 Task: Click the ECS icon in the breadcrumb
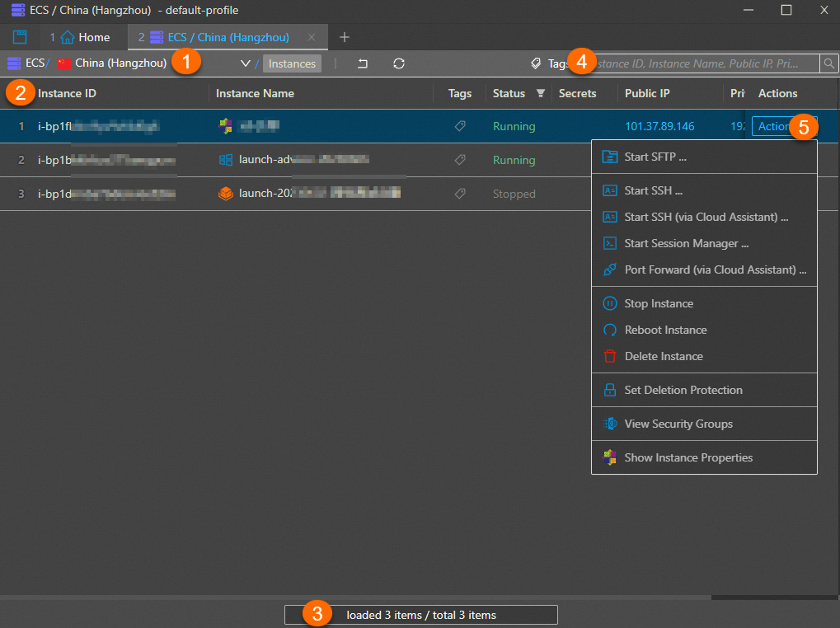(13, 63)
